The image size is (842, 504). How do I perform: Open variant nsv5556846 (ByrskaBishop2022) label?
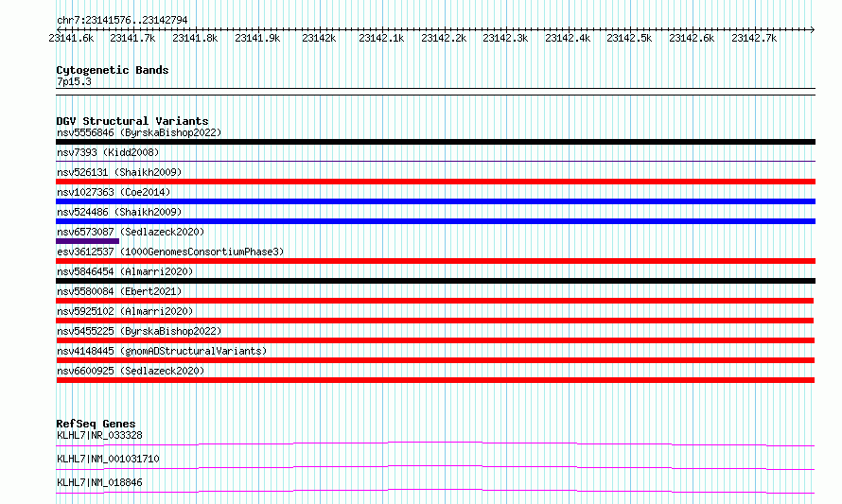point(139,133)
